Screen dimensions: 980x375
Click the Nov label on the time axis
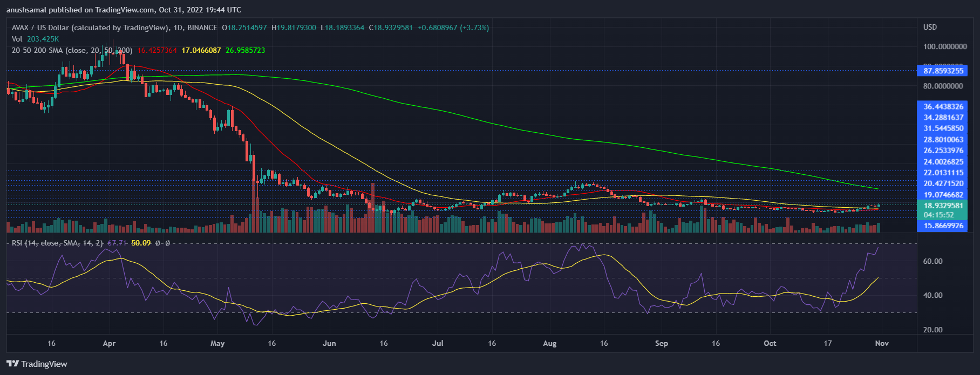click(882, 343)
